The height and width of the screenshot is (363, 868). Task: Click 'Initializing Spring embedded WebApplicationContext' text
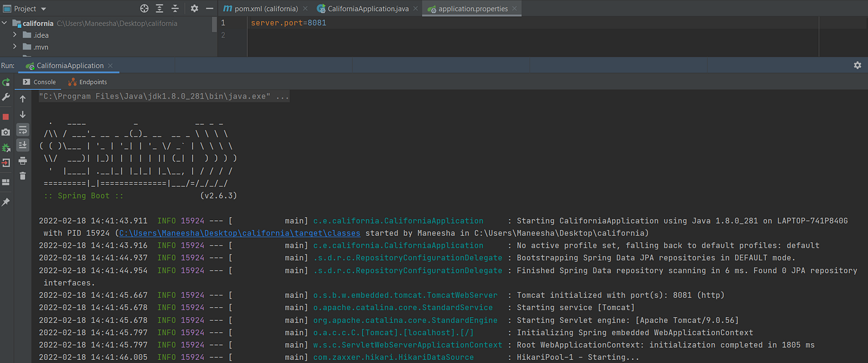[x=635, y=333]
